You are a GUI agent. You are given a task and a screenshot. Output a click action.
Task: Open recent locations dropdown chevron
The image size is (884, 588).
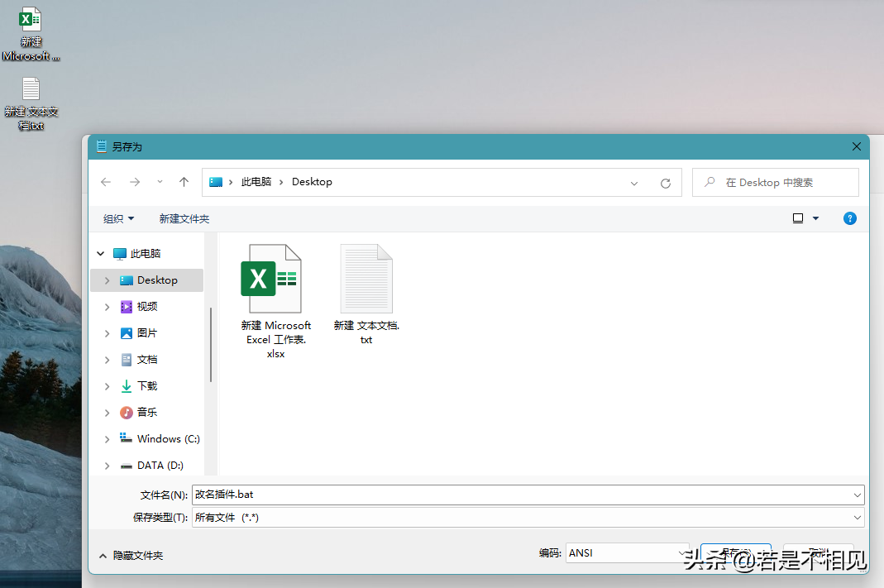pyautogui.click(x=160, y=182)
